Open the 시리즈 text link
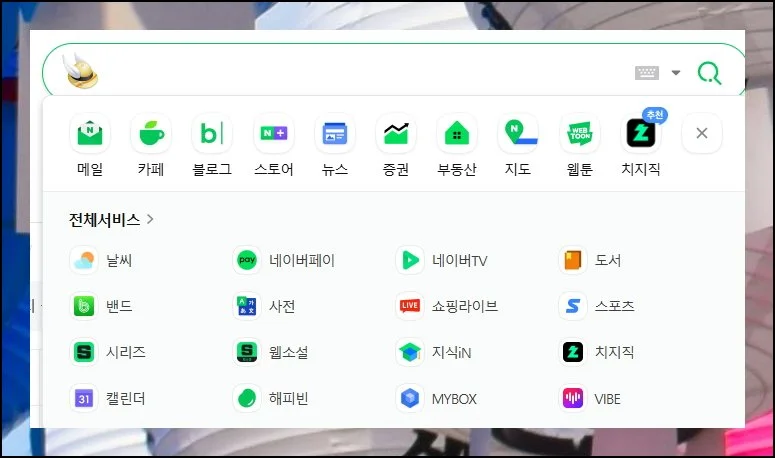Viewport: 775px width, 458px height. pos(126,352)
